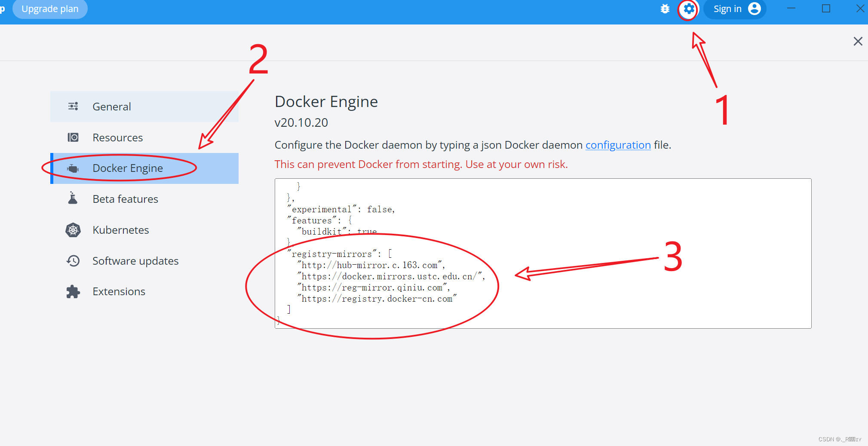Open the settings gear icon
868x446 pixels.
[x=689, y=9]
